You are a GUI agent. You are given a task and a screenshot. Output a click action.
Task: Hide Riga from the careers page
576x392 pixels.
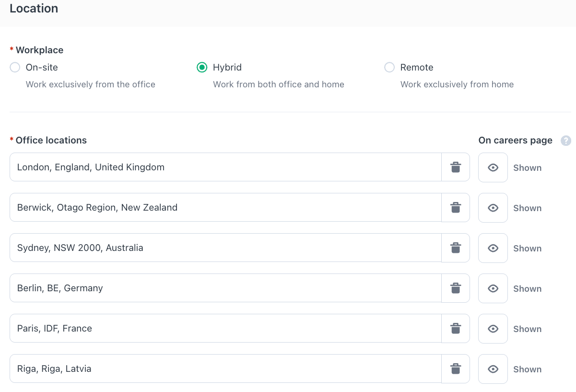[x=493, y=368]
